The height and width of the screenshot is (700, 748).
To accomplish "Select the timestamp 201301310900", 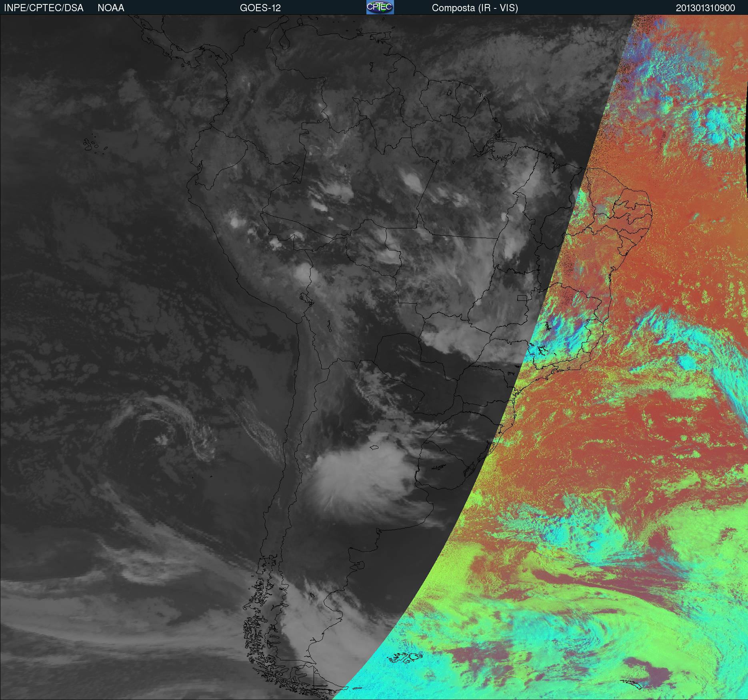I will (x=706, y=8).
